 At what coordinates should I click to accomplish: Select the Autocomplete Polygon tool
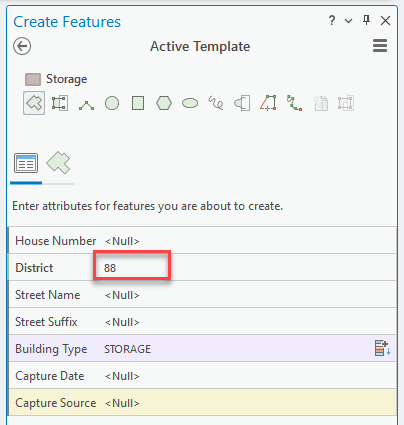pyautogui.click(x=60, y=103)
